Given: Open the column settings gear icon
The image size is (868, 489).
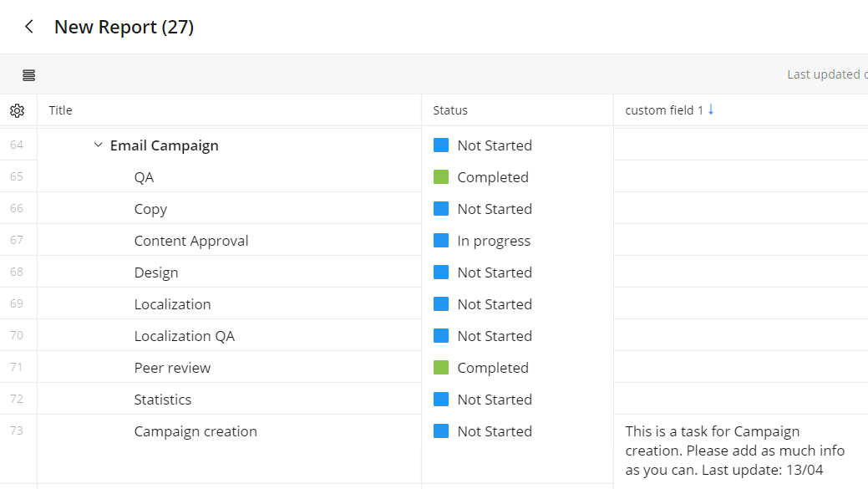Looking at the screenshot, I should (18, 110).
